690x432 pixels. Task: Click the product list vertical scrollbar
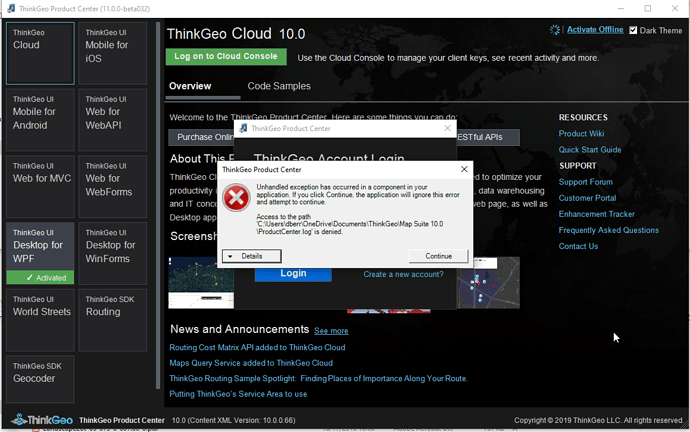pyautogui.click(x=158, y=206)
